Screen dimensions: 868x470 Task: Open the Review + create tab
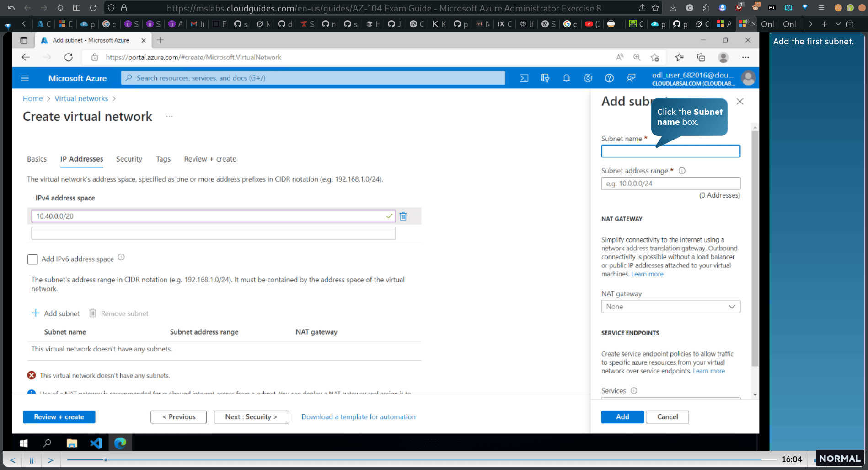tap(210, 159)
